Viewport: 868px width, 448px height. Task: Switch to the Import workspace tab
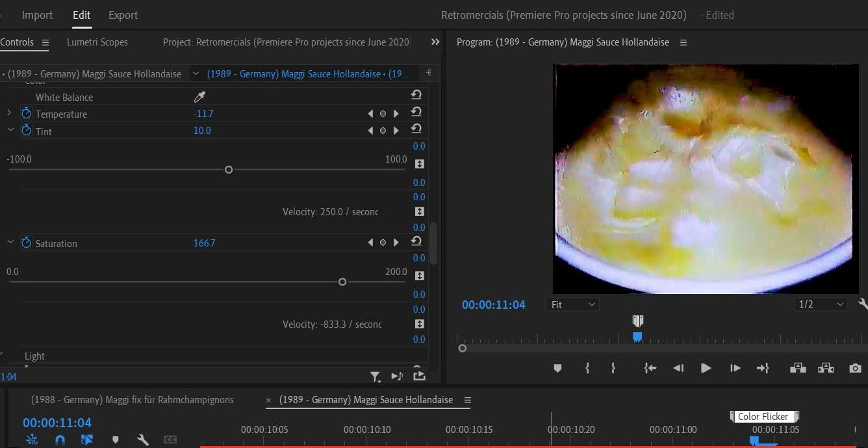[38, 15]
